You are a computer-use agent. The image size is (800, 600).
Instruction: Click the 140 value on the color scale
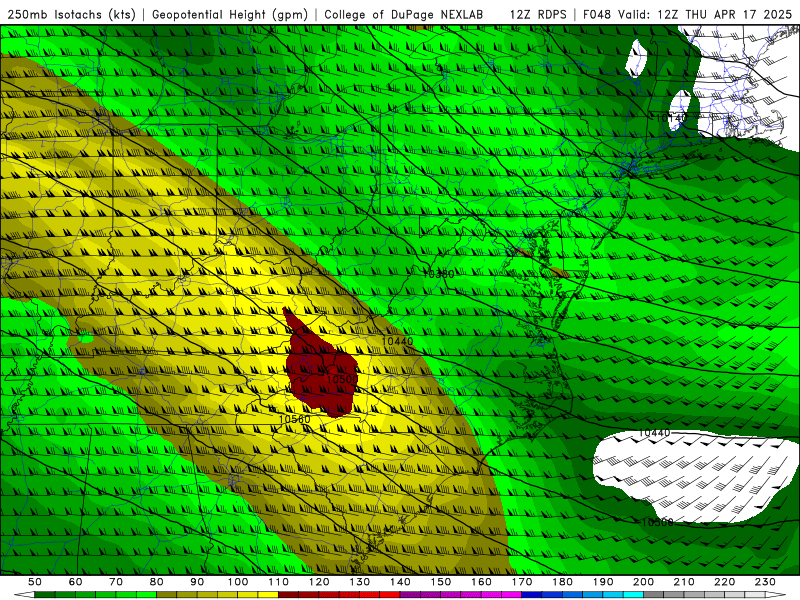pos(401,582)
